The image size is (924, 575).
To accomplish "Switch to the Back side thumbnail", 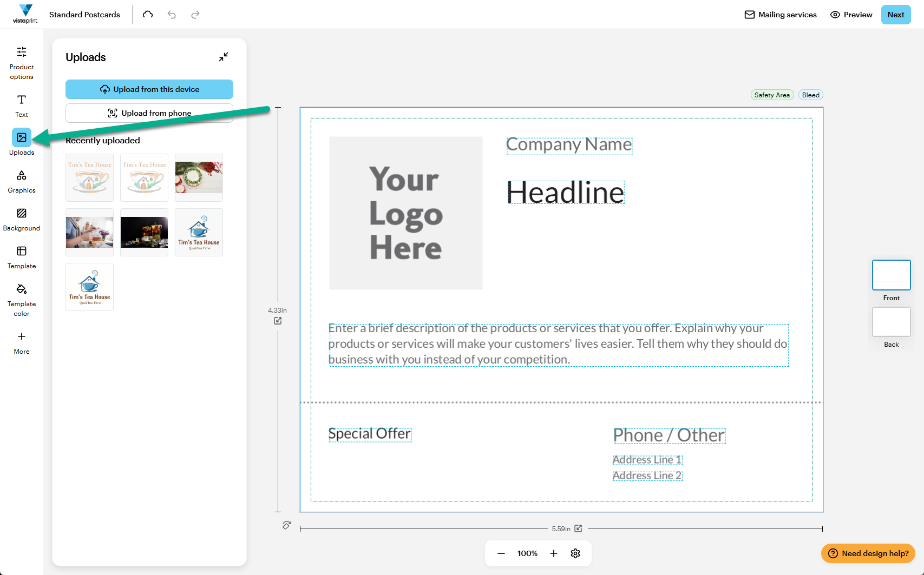I will pos(892,322).
